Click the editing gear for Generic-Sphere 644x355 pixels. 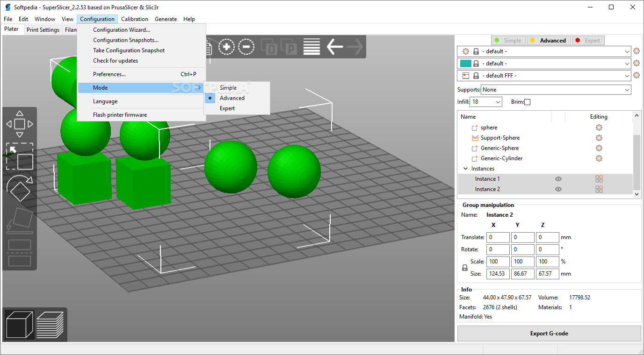(x=599, y=148)
